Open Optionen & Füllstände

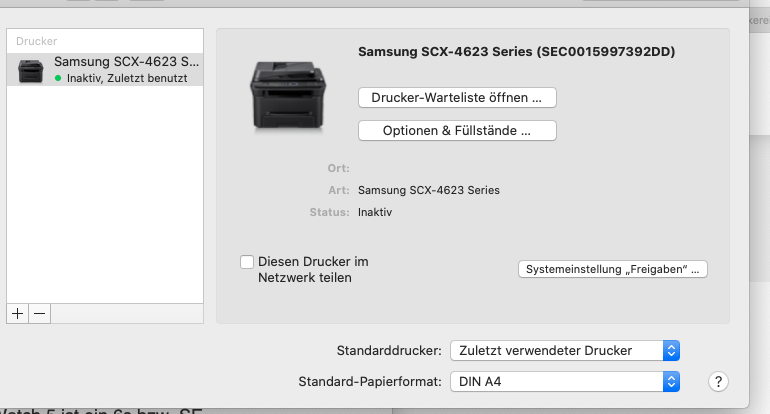pyautogui.click(x=456, y=130)
